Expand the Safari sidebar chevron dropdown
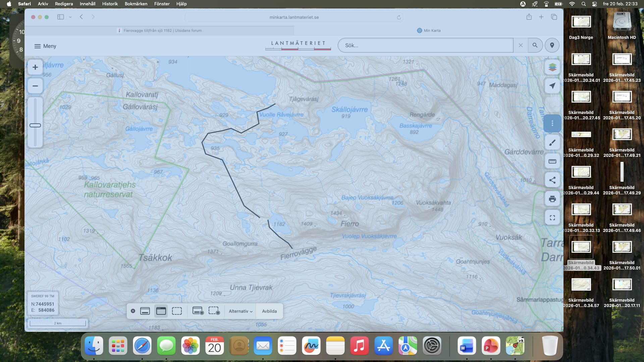The image size is (644, 362). 70,17
